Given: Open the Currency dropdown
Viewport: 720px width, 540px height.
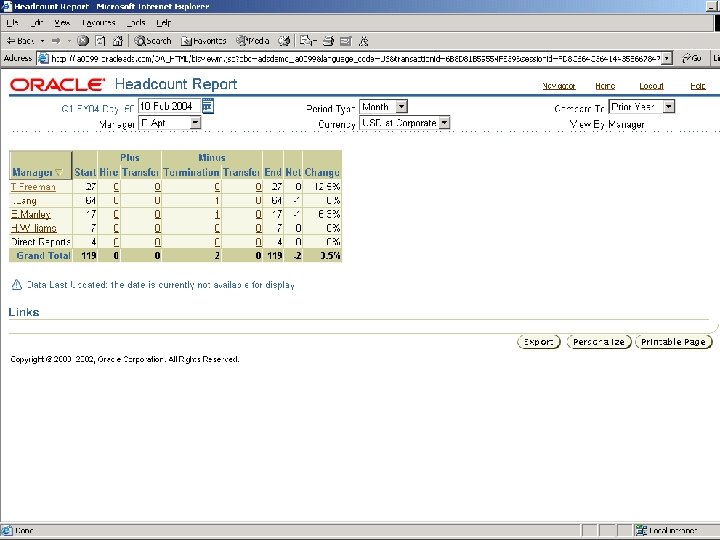Looking at the screenshot, I should pos(405,123).
